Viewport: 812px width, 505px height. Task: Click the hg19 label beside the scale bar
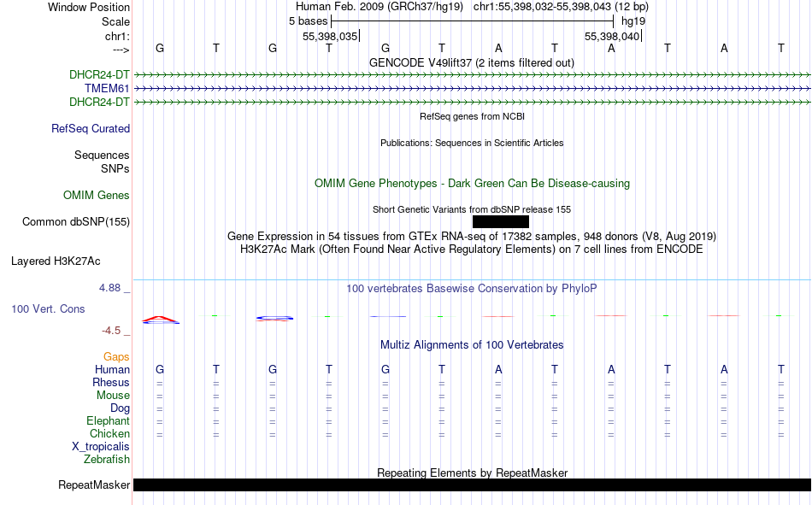(633, 21)
